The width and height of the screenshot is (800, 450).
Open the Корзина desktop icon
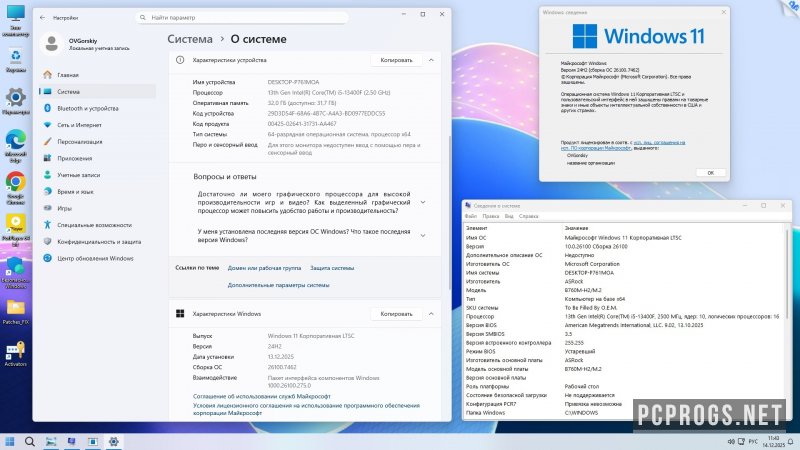click(x=16, y=61)
